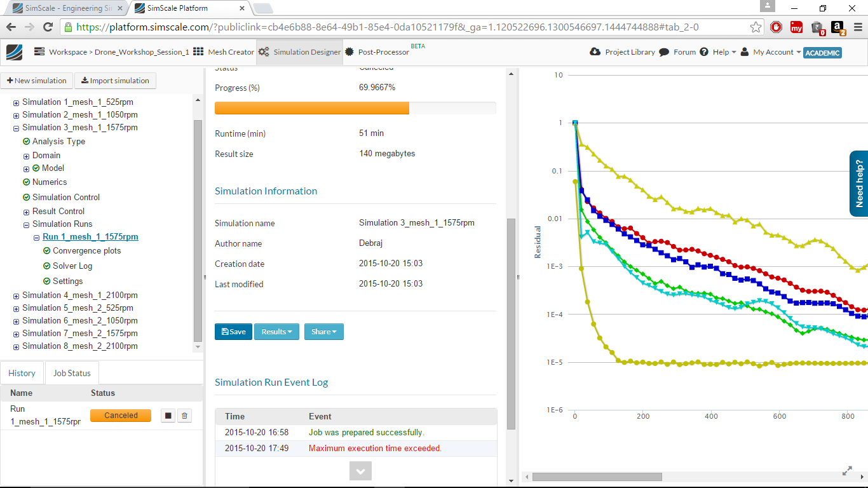Click the Project Library cloud icon
The image size is (868, 488).
(x=595, y=51)
